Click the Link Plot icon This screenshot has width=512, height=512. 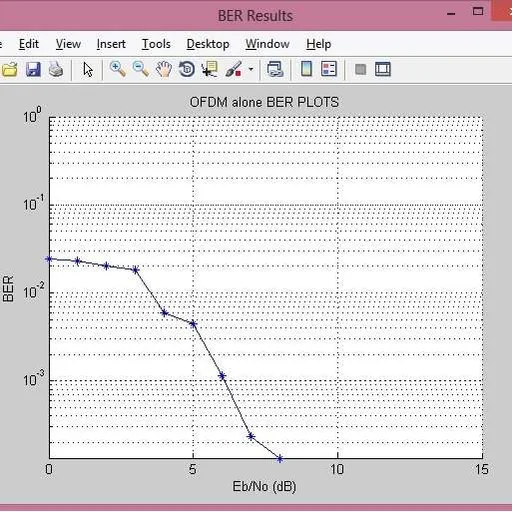click(275, 69)
